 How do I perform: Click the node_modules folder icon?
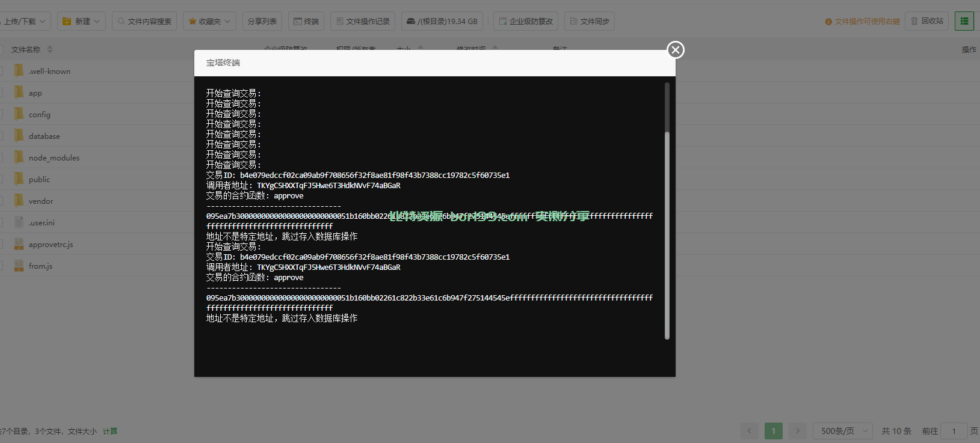(19, 157)
